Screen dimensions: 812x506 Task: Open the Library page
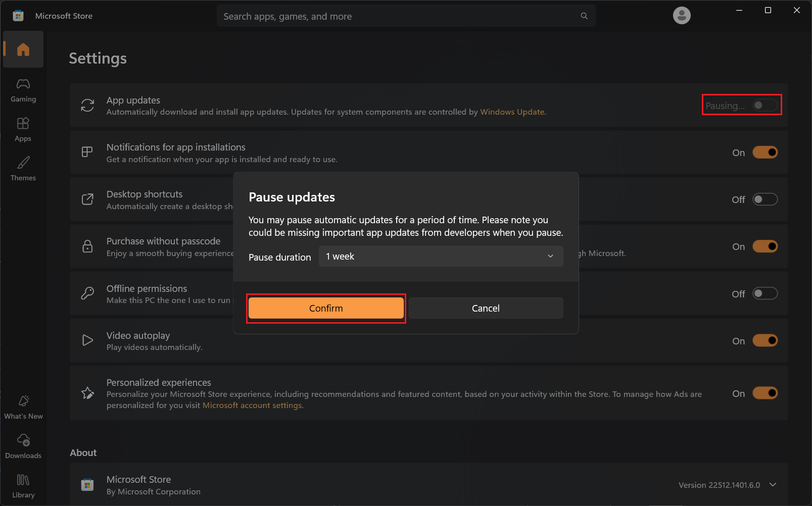coord(23,486)
